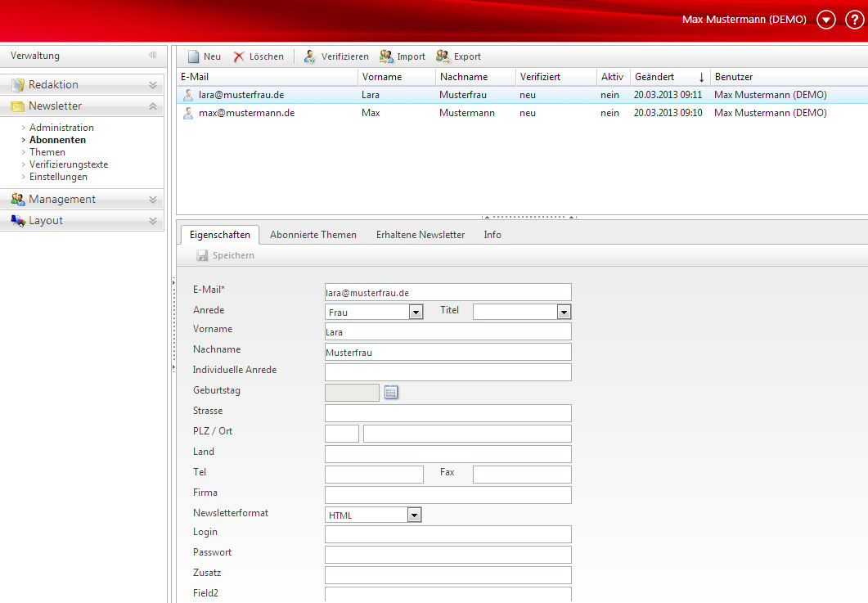
Task: Click the subscriber icon for max@mustermann.de
Action: (x=188, y=113)
